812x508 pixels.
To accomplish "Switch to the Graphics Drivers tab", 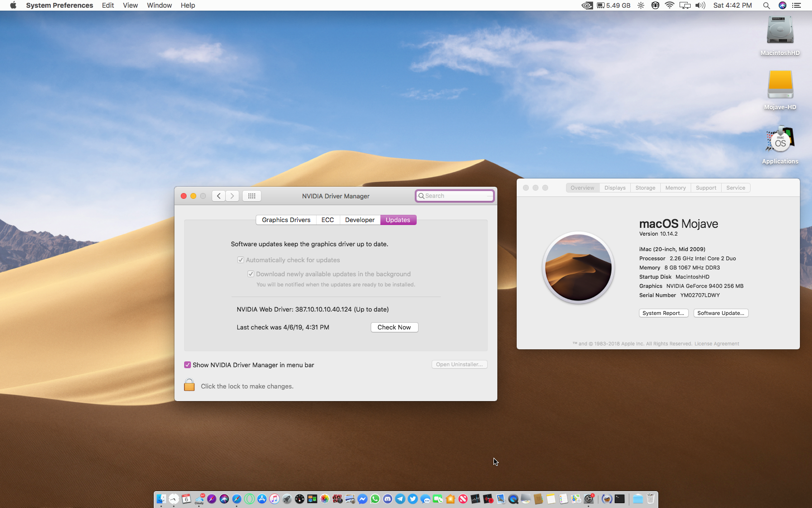I will pos(286,220).
